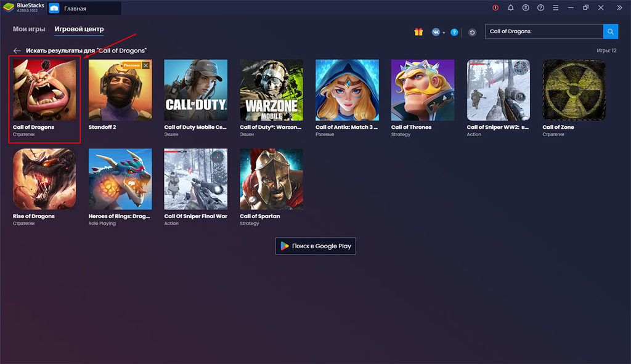Screen dimensions: 631x364
Task: Open the Call of Thrones thumbnail
Action: (423, 90)
